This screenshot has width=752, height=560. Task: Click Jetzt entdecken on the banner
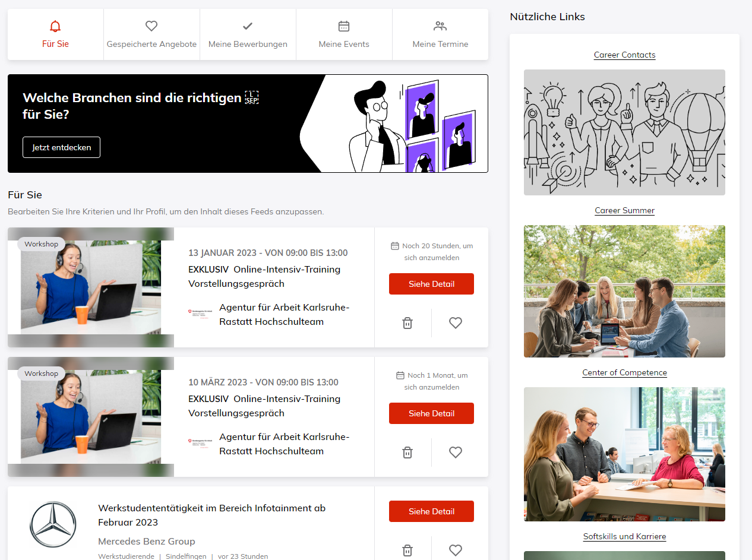[x=62, y=147]
